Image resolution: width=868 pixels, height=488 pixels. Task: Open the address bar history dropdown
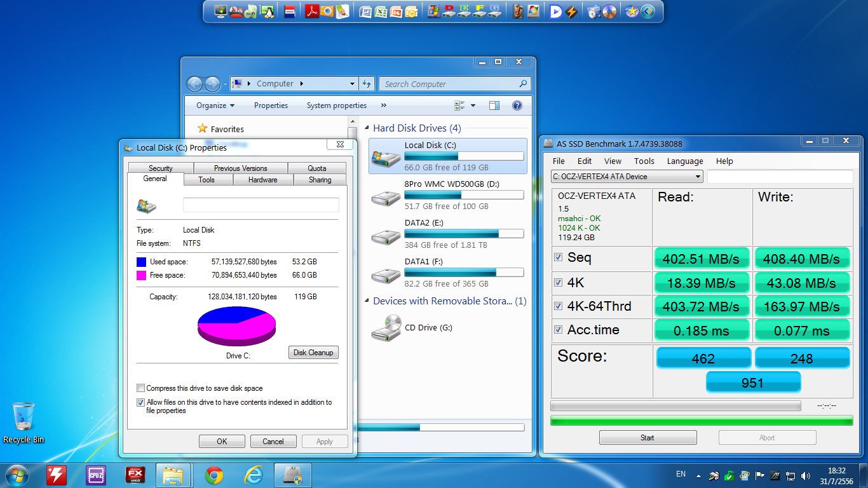point(353,83)
